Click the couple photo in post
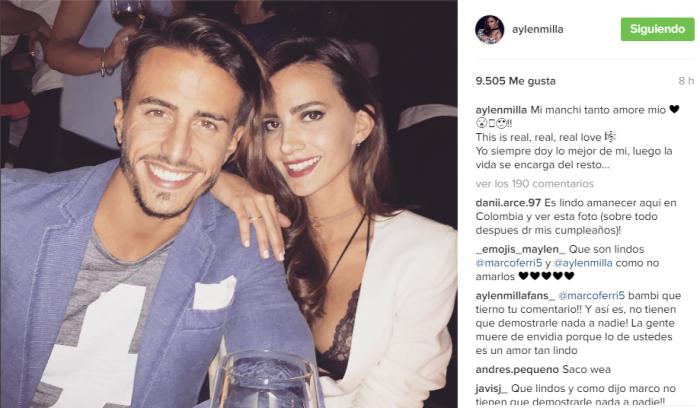Viewport: 700px width, 408px height. point(229,204)
